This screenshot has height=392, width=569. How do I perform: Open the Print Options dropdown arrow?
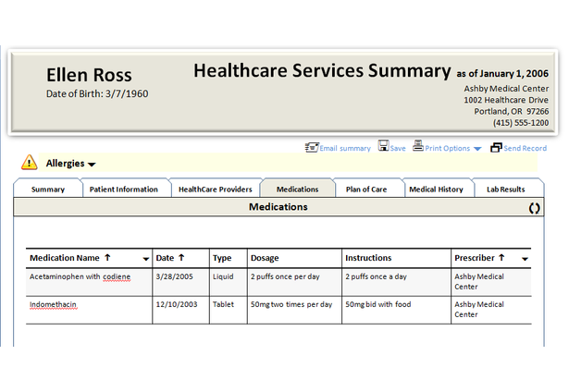click(477, 149)
